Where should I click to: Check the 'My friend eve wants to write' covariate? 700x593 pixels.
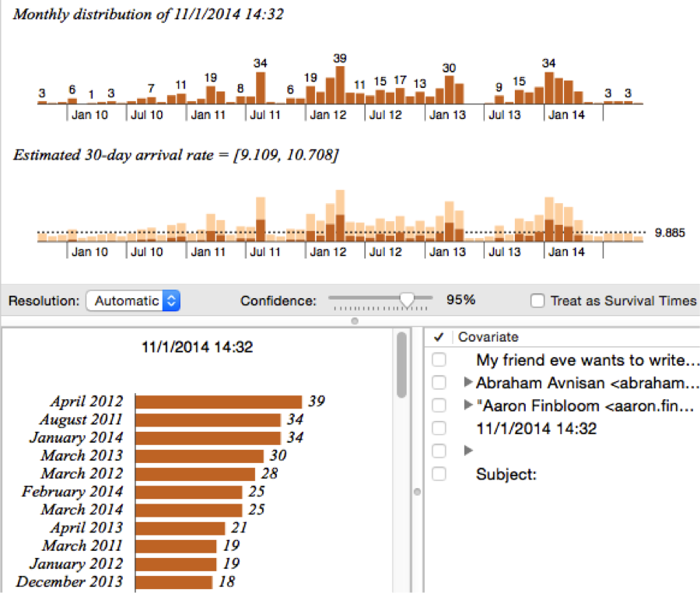click(439, 360)
